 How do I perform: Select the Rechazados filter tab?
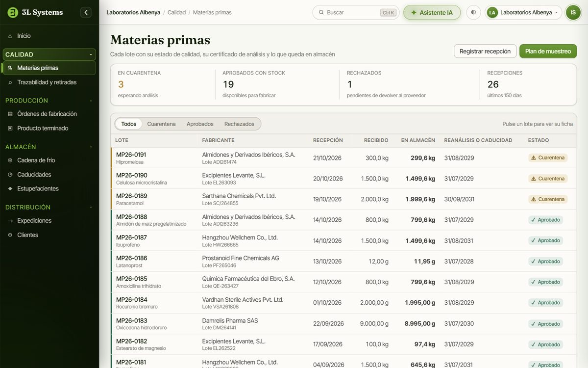pos(239,124)
